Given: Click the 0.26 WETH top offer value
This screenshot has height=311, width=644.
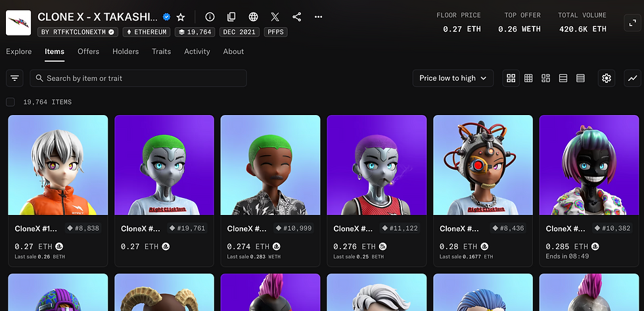Looking at the screenshot, I should (x=519, y=29).
